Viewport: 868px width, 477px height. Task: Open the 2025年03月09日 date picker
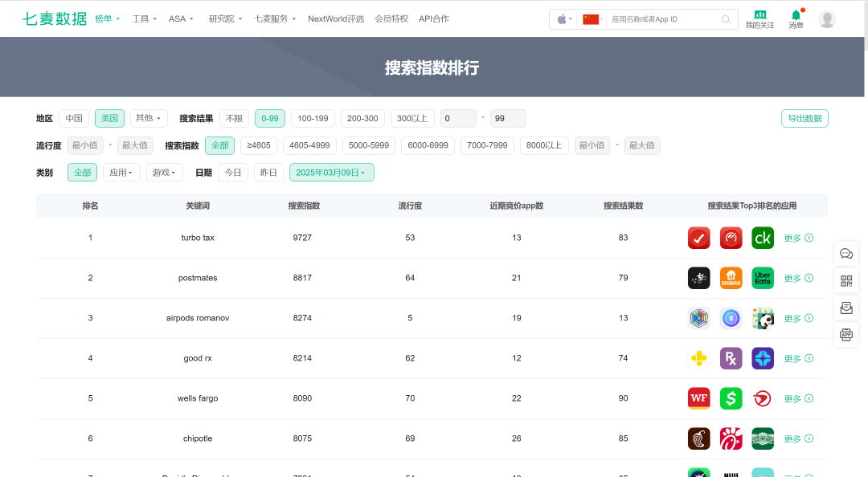coord(332,173)
